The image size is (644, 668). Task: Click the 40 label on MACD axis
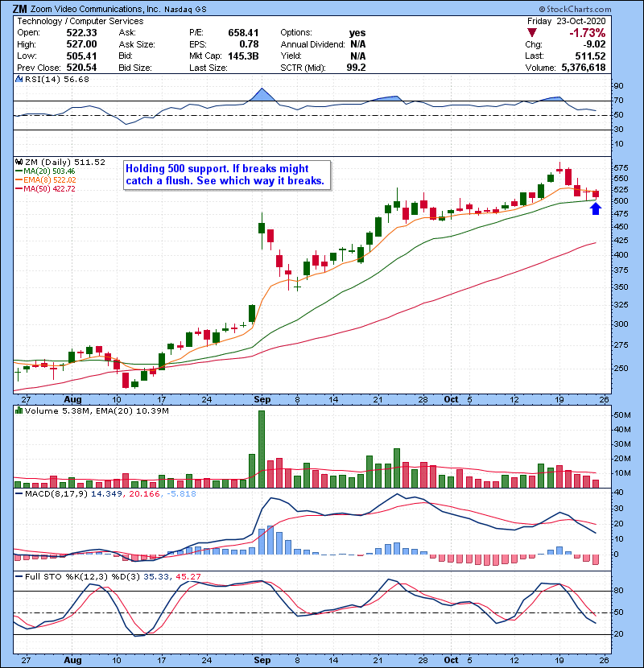[x=618, y=493]
